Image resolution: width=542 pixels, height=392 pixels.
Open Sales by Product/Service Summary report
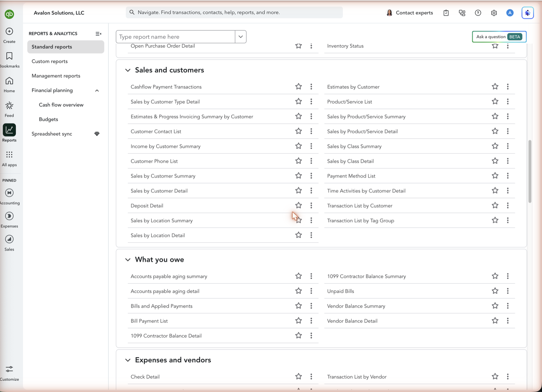[366, 117]
